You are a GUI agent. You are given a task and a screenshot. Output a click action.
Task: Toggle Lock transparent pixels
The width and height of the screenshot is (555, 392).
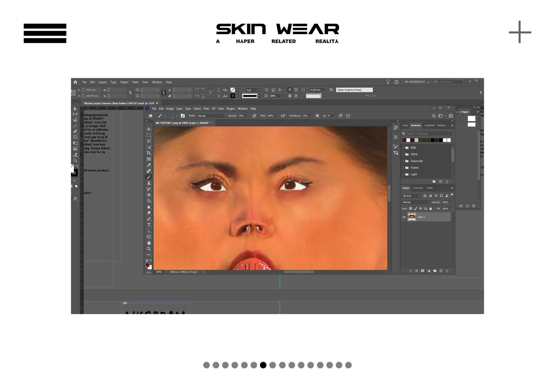coord(410,209)
